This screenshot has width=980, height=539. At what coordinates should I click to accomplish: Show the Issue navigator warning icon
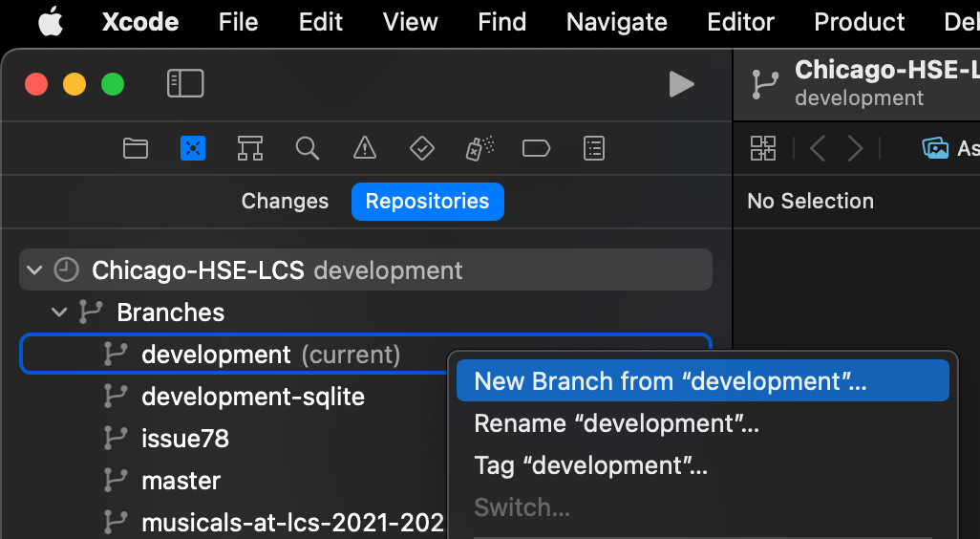(x=364, y=148)
